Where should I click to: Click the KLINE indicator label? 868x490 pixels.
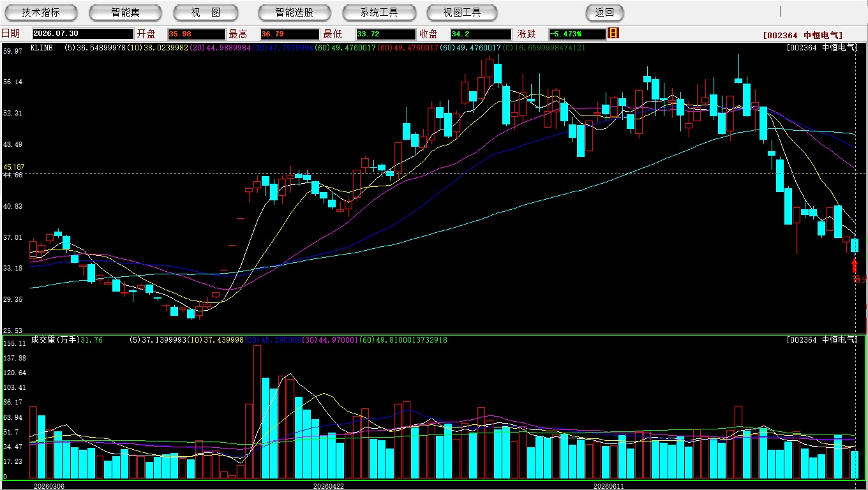pos(41,48)
